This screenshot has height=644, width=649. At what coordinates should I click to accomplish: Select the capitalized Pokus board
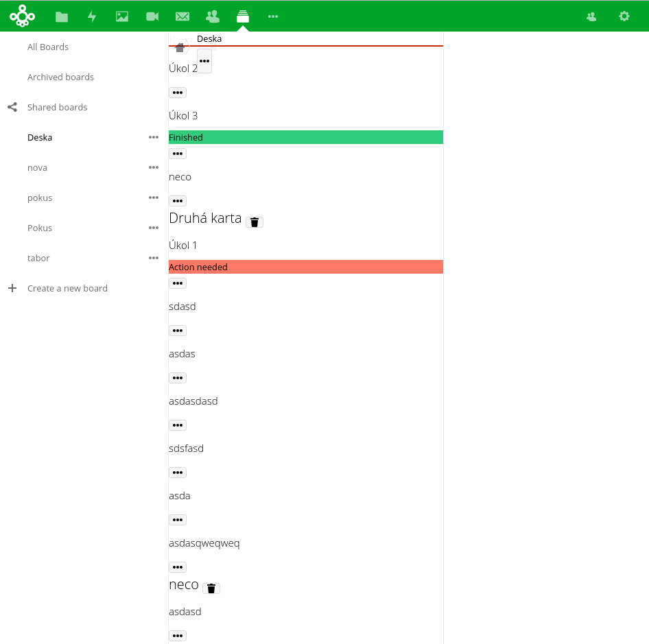40,228
